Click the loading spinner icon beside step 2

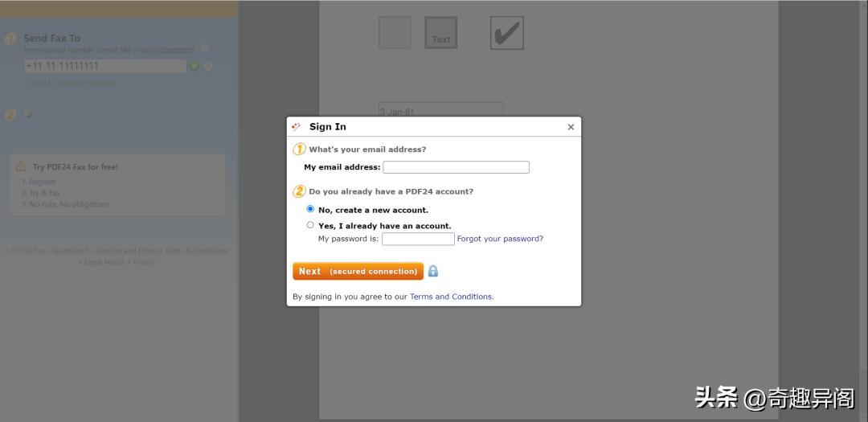pyautogui.click(x=28, y=114)
